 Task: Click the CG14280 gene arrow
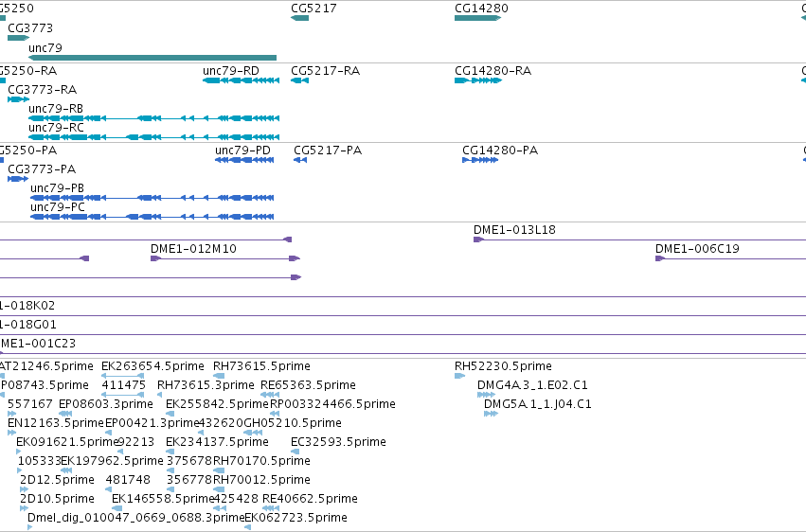pyautogui.click(x=477, y=18)
